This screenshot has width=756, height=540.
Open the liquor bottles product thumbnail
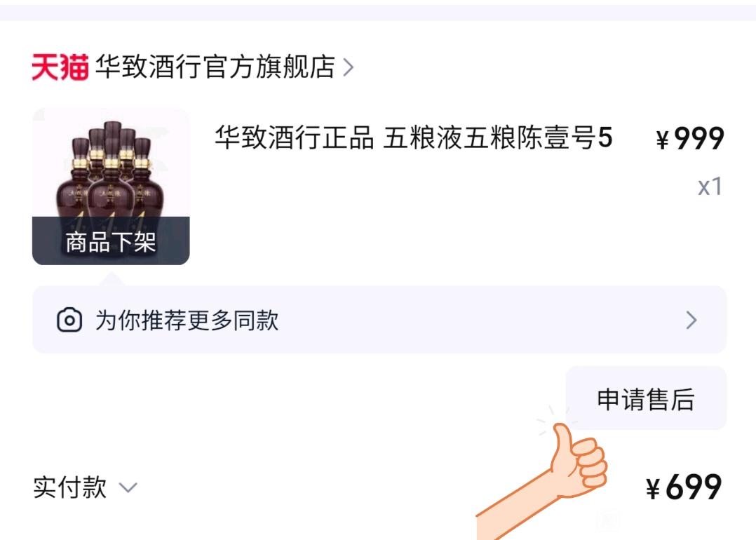111,187
